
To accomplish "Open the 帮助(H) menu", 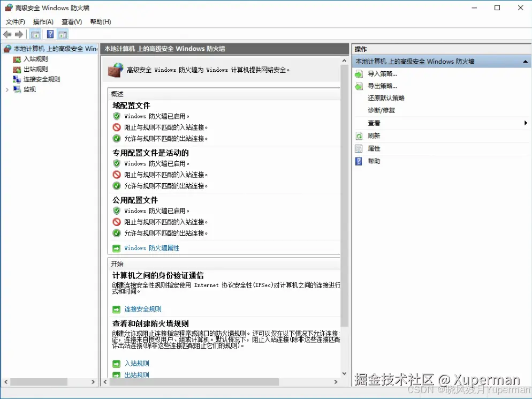I will coord(101,22).
